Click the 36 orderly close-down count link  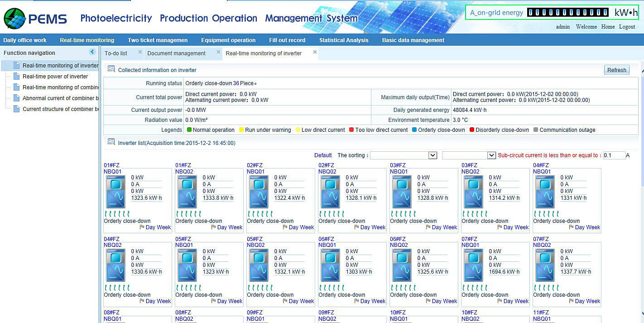[x=236, y=83]
